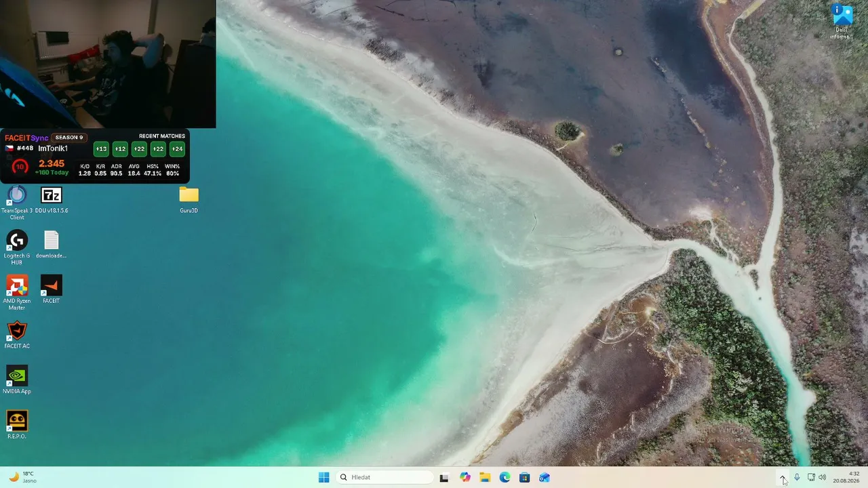Open the NVIDIA App shortcut
The width and height of the screenshot is (868, 488).
tap(17, 380)
